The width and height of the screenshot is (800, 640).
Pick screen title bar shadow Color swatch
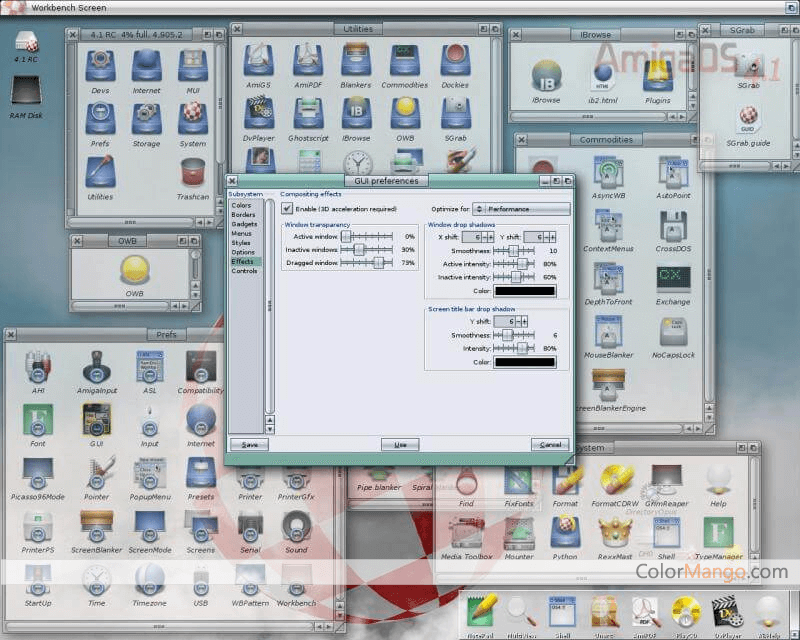point(524,362)
